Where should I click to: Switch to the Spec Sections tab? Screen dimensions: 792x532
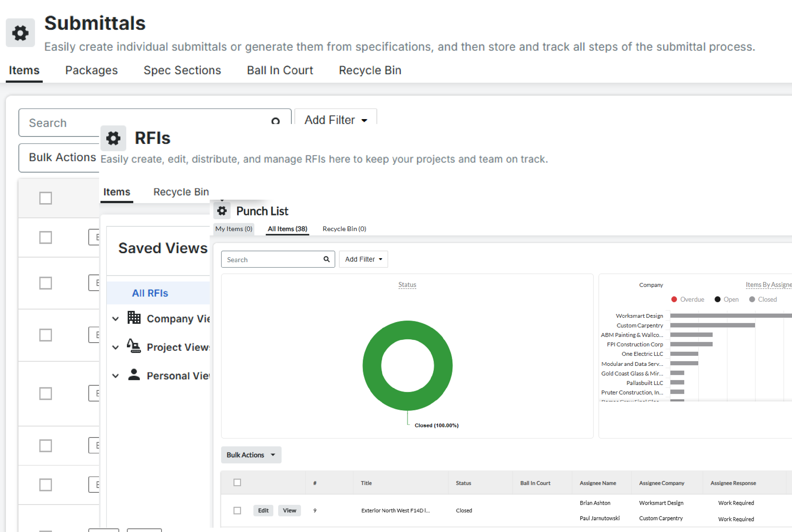[182, 70]
